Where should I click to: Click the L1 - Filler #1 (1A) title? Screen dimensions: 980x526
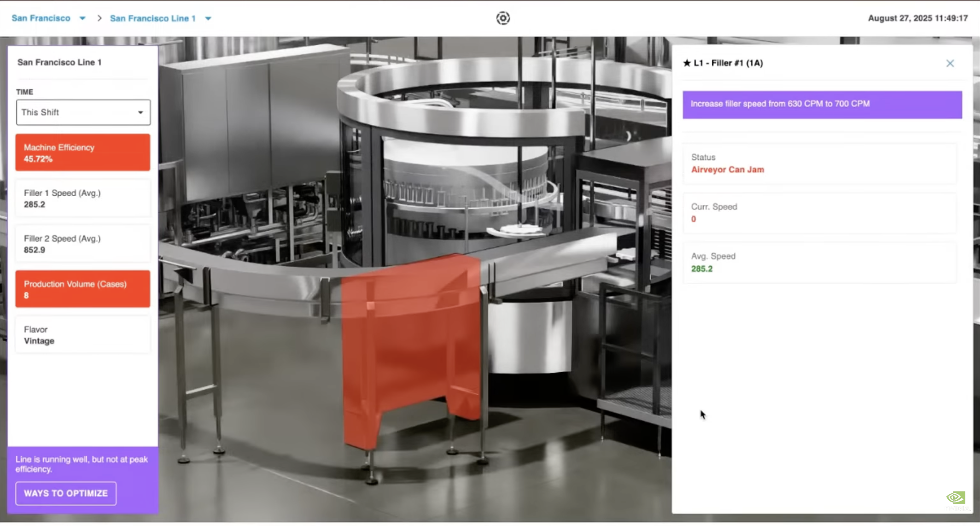[x=728, y=63]
